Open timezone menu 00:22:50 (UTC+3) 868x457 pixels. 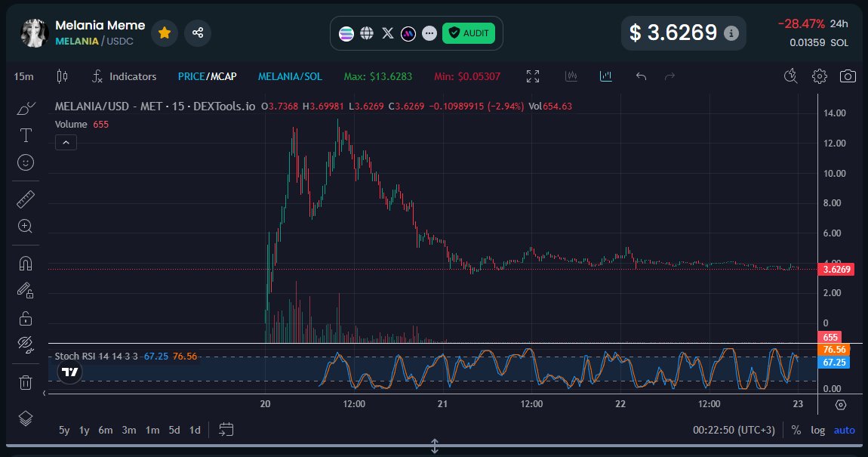(734, 430)
